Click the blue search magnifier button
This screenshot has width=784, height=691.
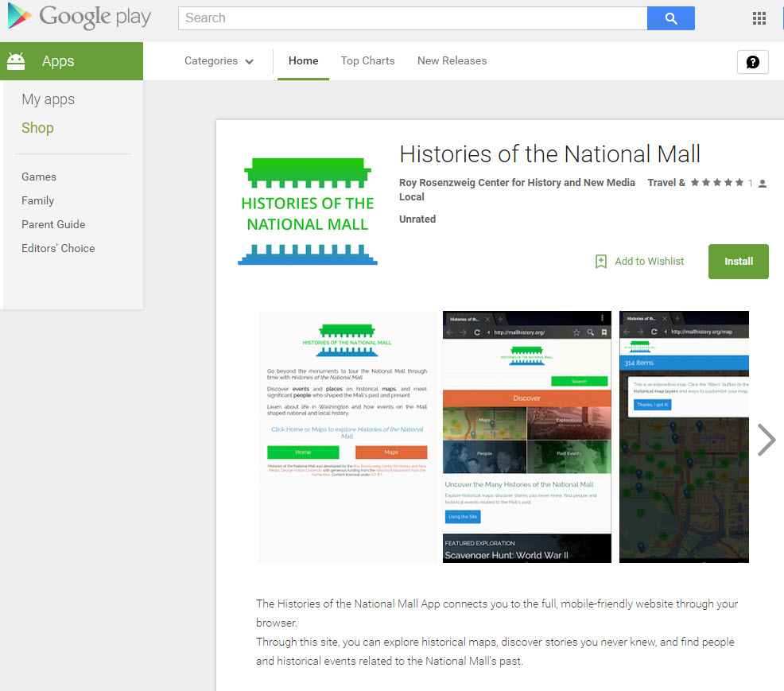click(x=670, y=18)
